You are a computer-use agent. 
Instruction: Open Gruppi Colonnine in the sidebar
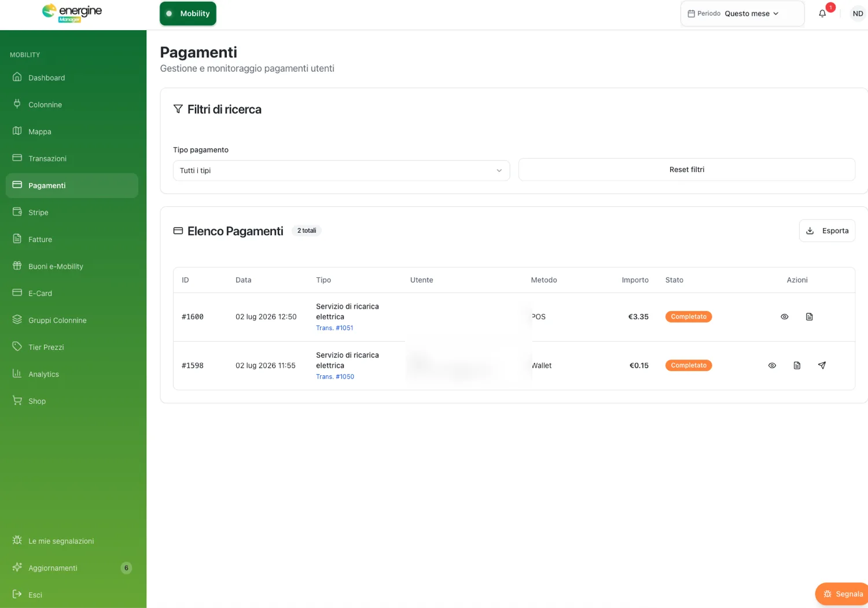(72, 320)
